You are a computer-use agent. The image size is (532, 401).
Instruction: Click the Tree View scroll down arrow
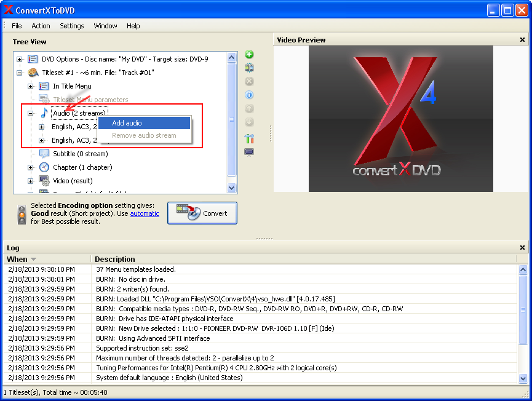pos(232,188)
